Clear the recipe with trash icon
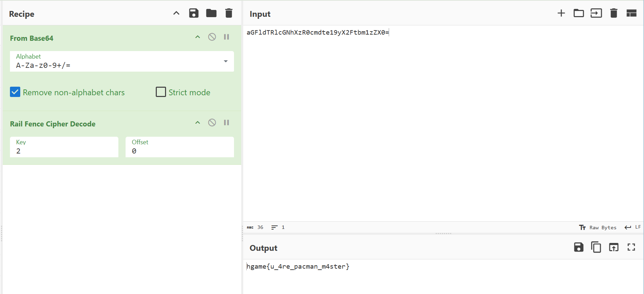The image size is (644, 294). point(229,13)
